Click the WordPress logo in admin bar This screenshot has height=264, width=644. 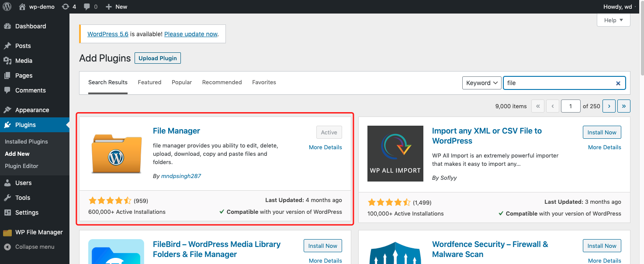tap(7, 7)
